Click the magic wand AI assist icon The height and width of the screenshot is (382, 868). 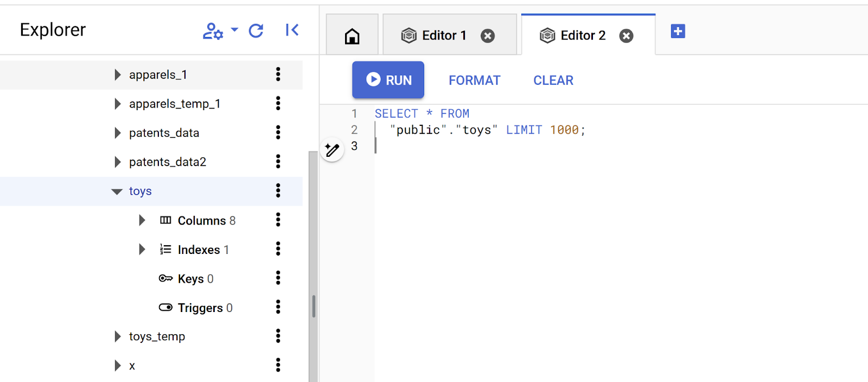point(332,150)
